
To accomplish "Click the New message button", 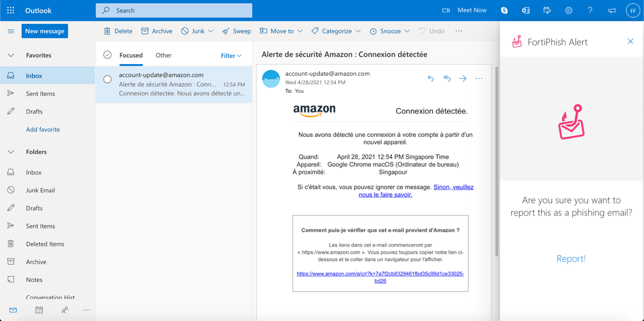I will pos(45,31).
